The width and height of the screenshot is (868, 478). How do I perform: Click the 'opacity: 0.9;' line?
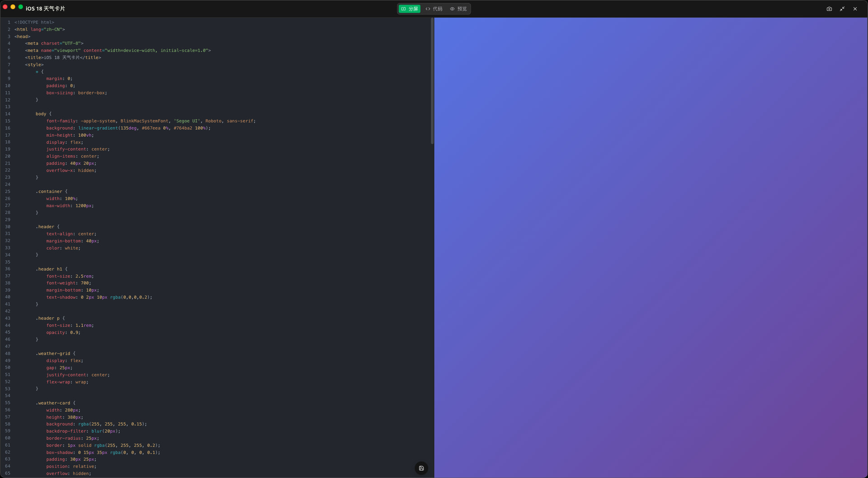(63, 333)
